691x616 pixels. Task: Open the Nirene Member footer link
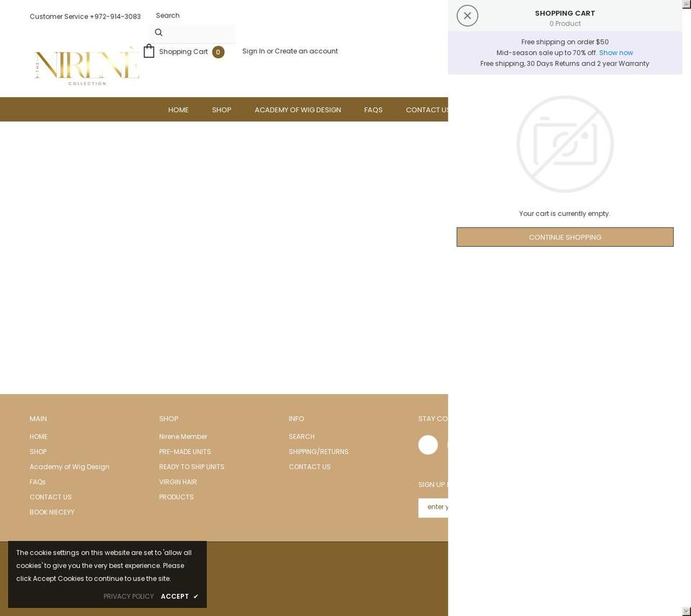pyautogui.click(x=184, y=437)
